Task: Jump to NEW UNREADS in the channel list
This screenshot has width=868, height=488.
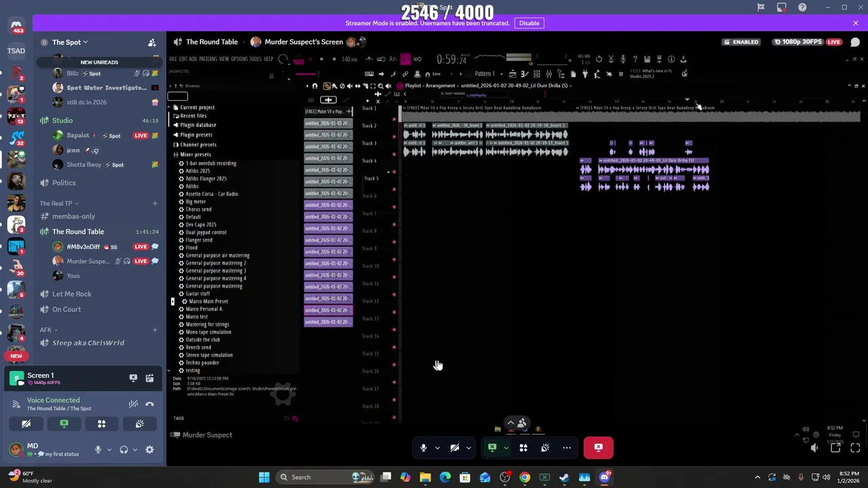Action: [99, 62]
